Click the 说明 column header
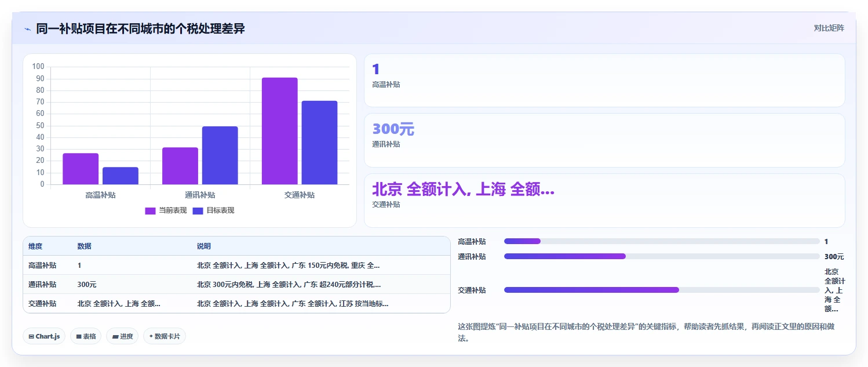 [x=204, y=246]
